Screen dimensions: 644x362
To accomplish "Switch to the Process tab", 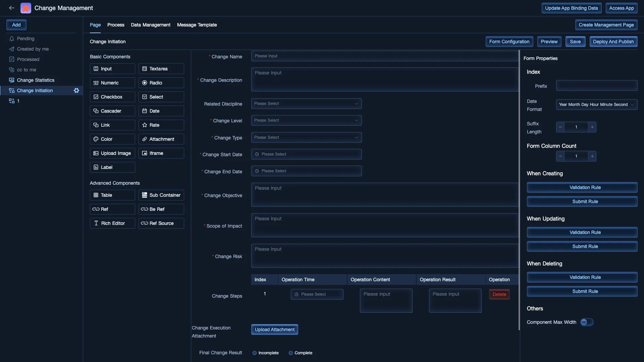I will coord(115,25).
